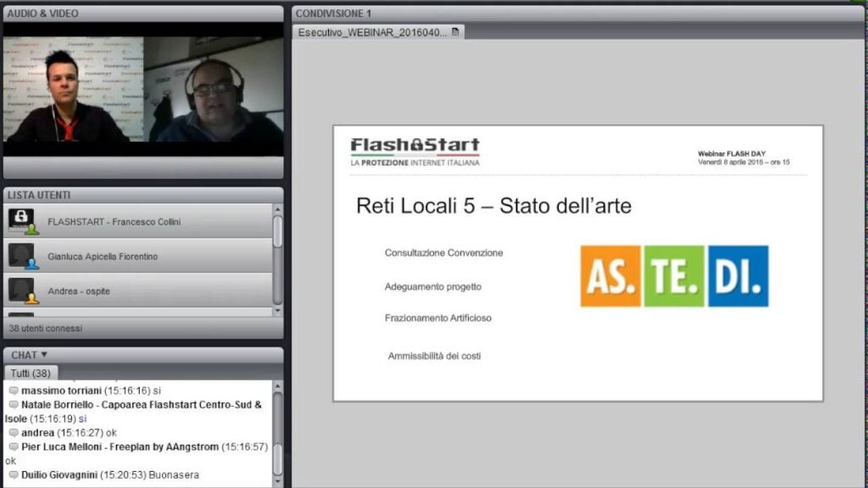Click Natale Borriello's chat message
Screen dimensions: 868x488
coord(134,412)
